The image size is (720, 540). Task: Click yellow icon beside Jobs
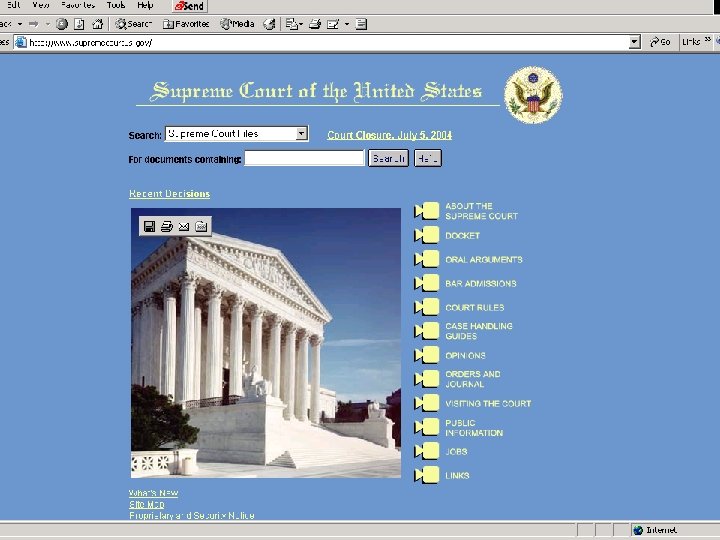click(x=427, y=451)
